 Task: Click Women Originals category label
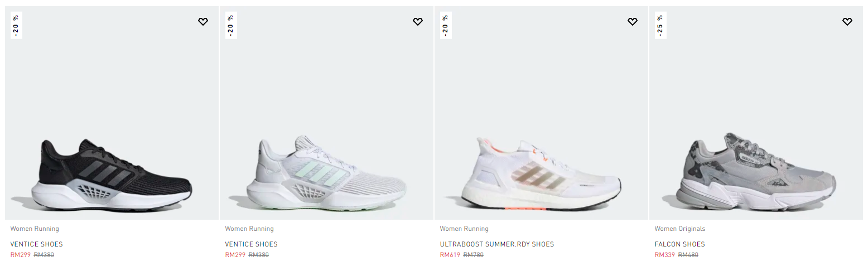coord(680,229)
